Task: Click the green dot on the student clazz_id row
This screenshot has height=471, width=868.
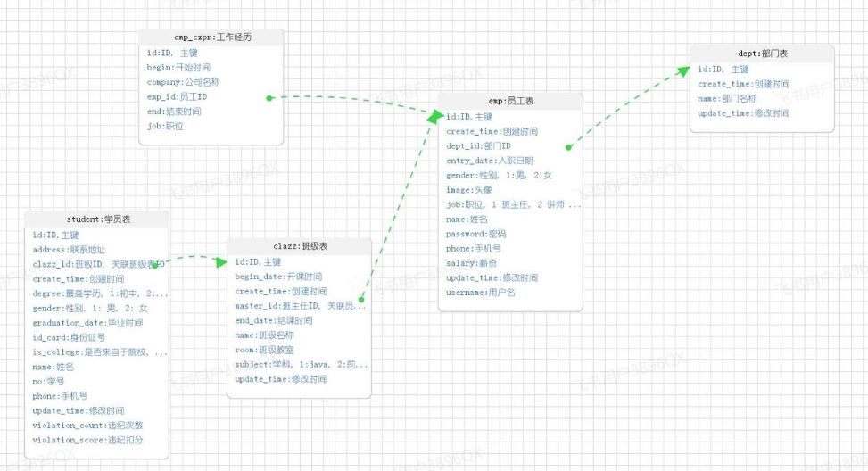Action: coord(155,266)
